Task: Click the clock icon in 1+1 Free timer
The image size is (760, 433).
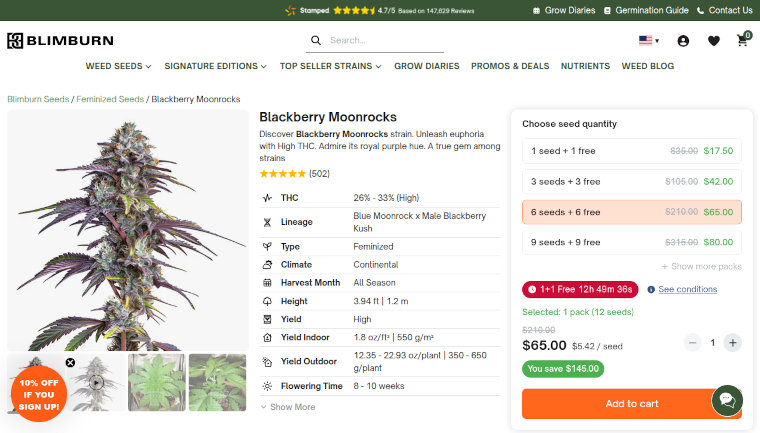Action: pos(532,289)
